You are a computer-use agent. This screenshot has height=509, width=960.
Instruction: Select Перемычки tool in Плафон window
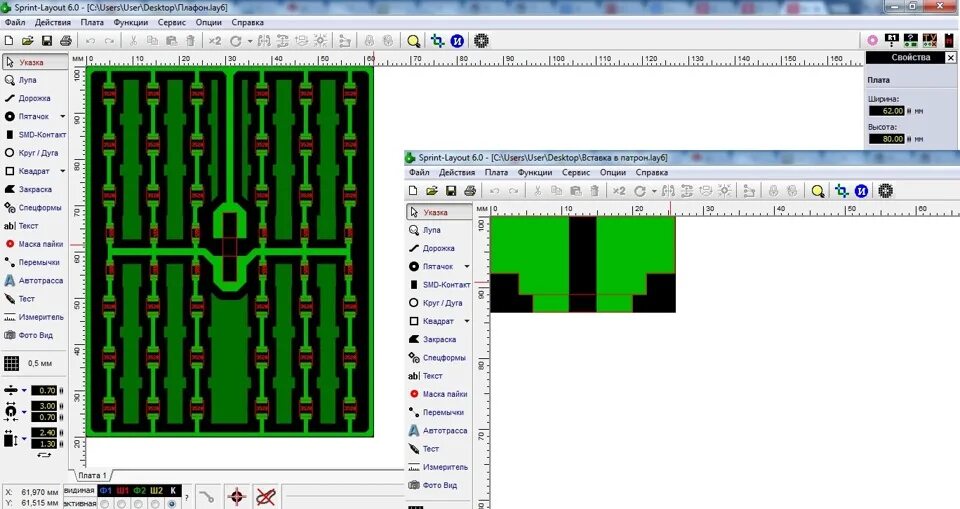[34, 262]
